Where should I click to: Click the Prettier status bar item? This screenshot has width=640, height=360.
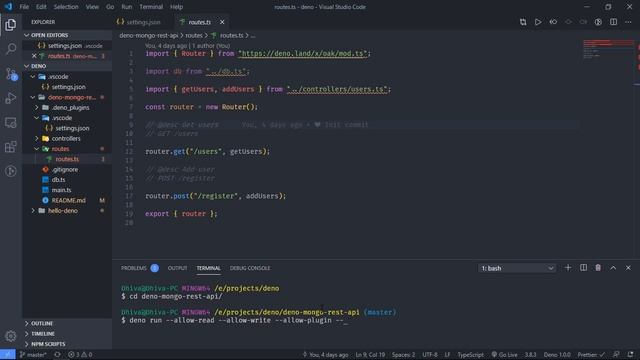click(x=591, y=355)
